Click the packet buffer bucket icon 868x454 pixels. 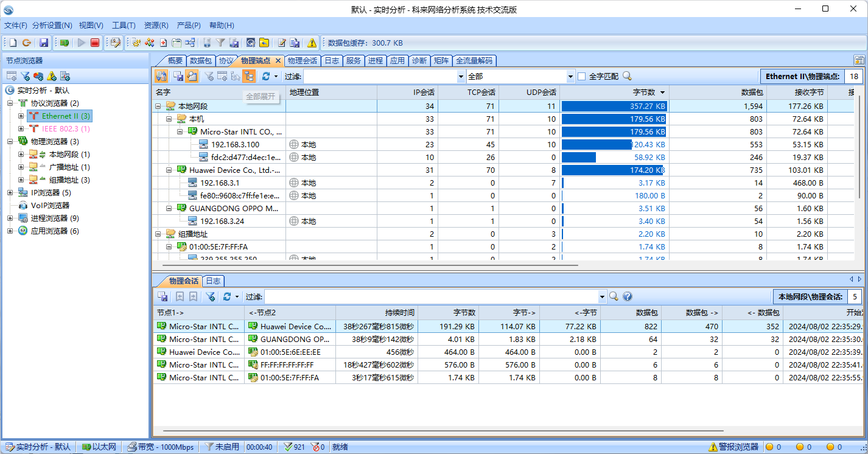(x=207, y=43)
